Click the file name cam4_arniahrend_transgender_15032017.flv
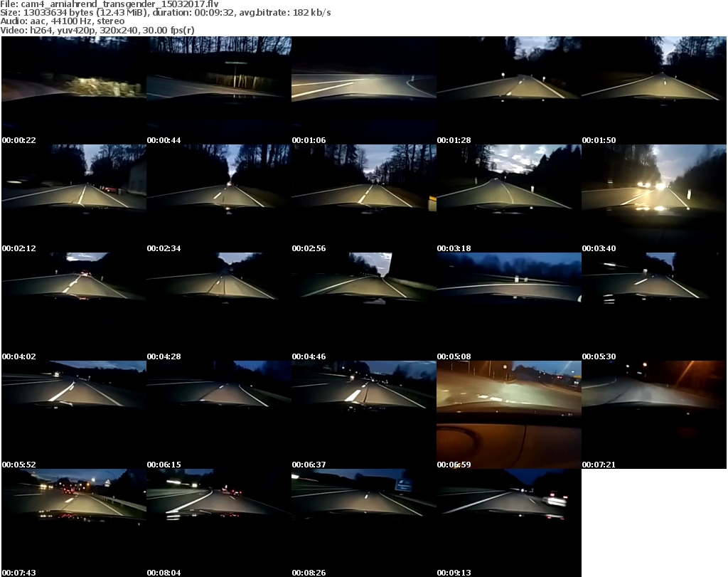 point(119,4)
